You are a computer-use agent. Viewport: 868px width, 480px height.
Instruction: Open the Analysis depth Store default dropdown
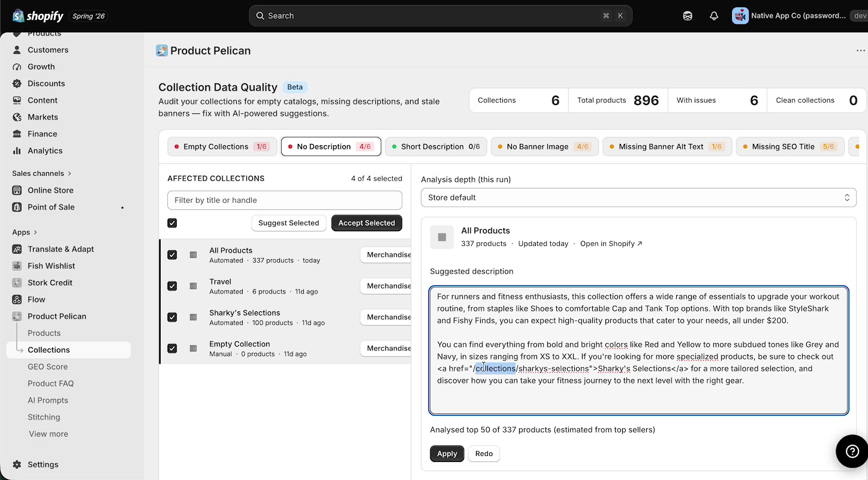tap(638, 197)
